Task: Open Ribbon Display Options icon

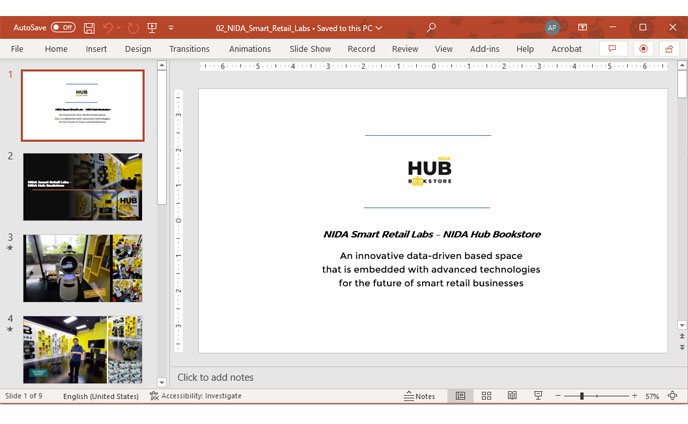Action: coord(582,27)
